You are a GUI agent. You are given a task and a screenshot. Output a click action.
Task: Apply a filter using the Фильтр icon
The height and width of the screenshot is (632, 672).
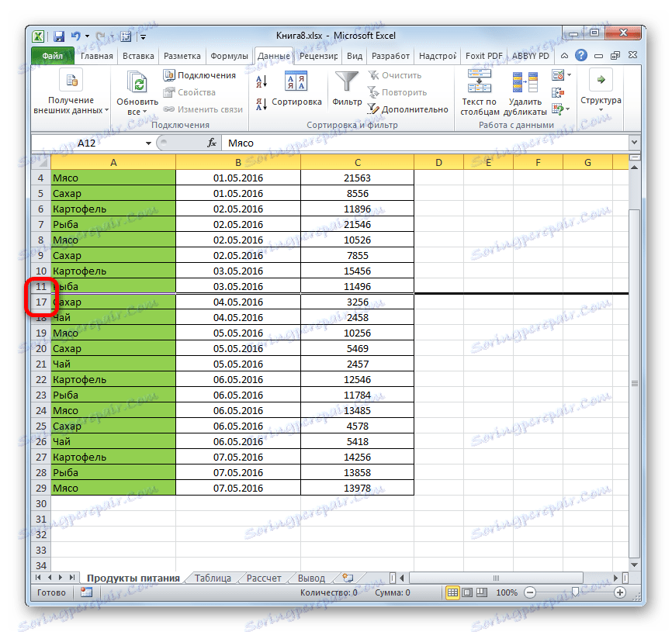tap(345, 85)
